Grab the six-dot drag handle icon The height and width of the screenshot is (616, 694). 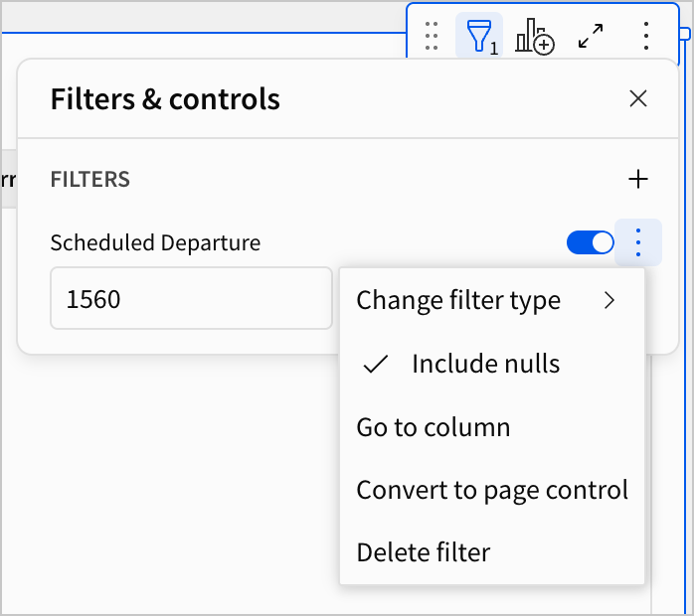pos(432,36)
